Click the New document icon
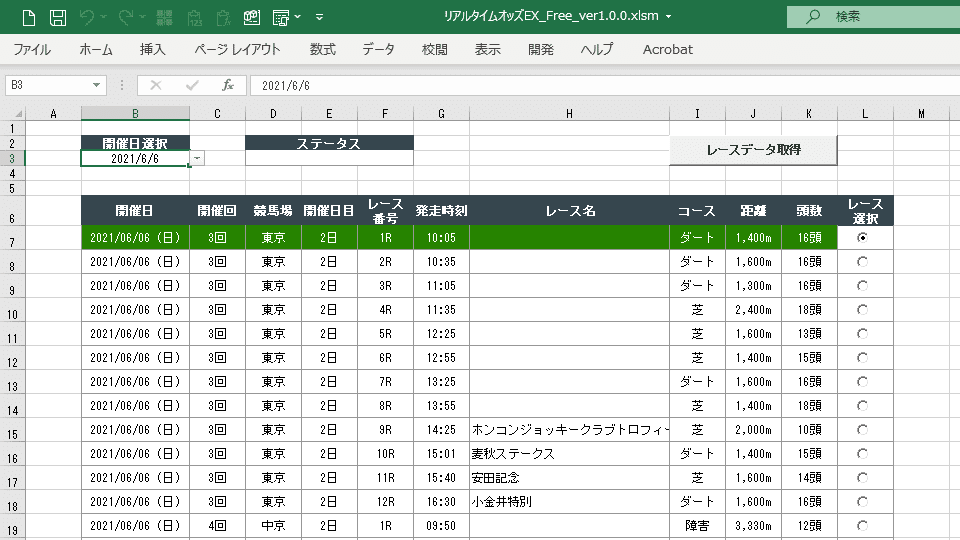Viewport: 960px width, 540px height. click(x=29, y=18)
